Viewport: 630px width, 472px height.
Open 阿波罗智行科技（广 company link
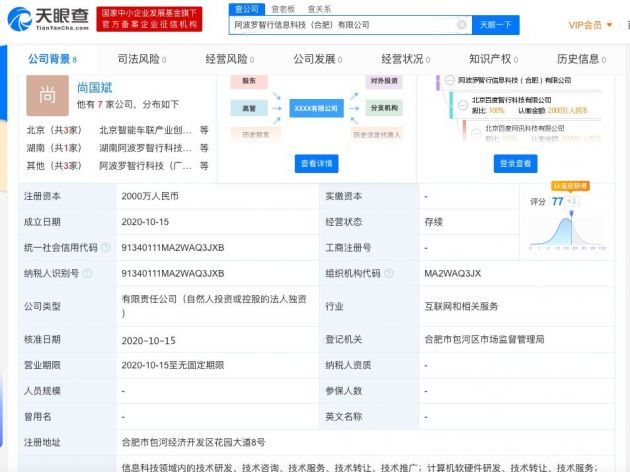(x=145, y=166)
